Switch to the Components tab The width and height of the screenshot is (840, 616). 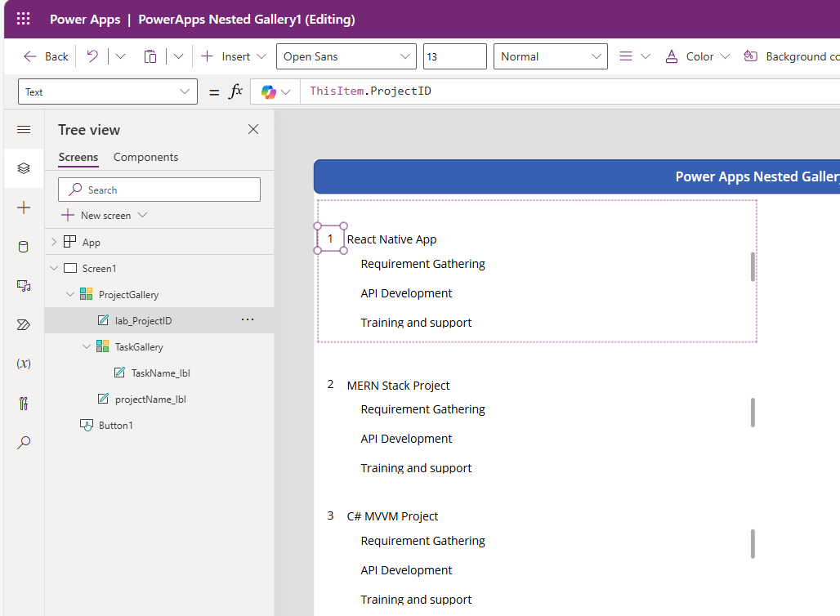point(145,157)
